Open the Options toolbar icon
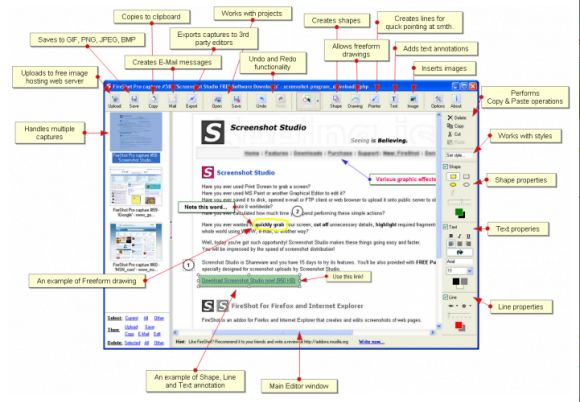The image size is (580, 402). tap(438, 101)
